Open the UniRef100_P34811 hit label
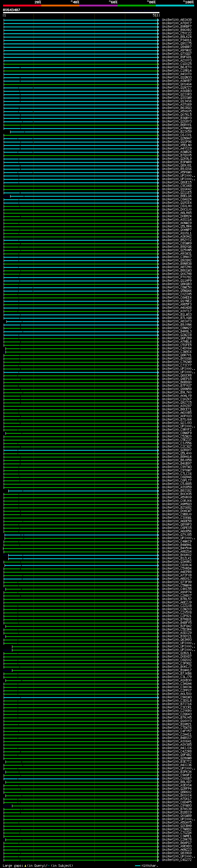197x868 pixels. coord(176,40)
